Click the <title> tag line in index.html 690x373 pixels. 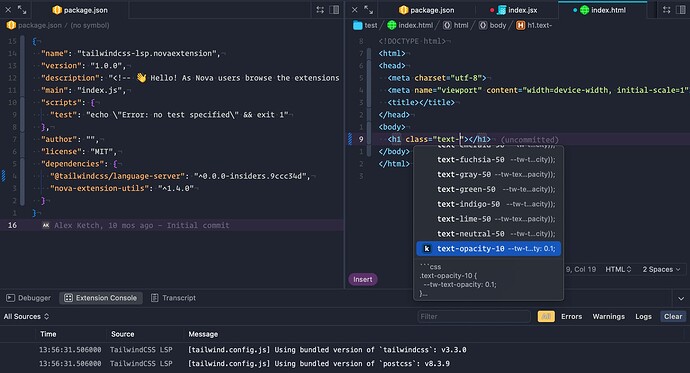tap(421, 102)
